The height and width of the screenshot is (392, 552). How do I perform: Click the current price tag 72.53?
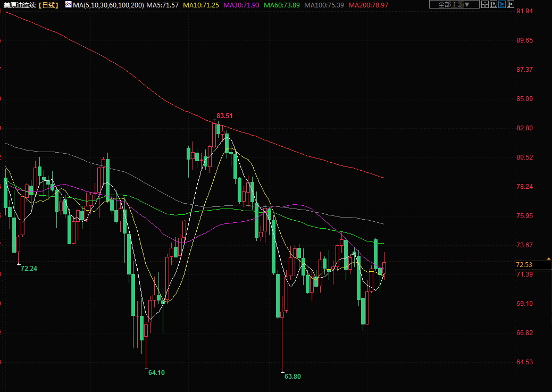pos(524,265)
